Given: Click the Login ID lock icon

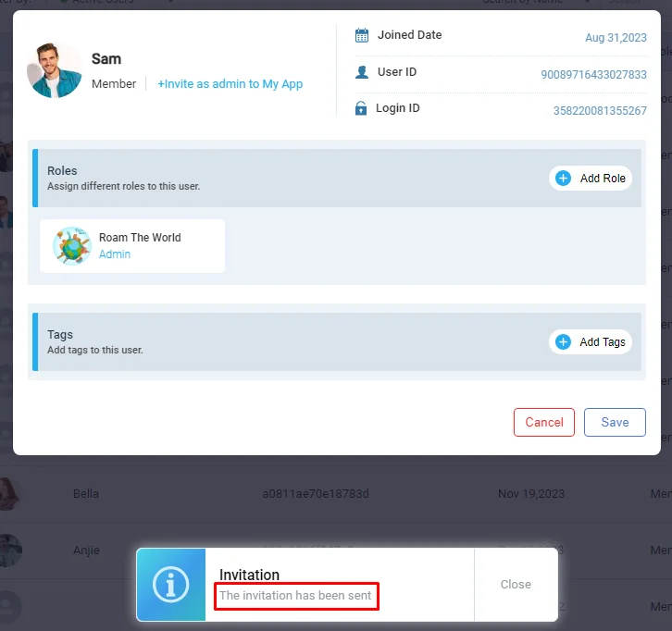Looking at the screenshot, I should pos(361,108).
